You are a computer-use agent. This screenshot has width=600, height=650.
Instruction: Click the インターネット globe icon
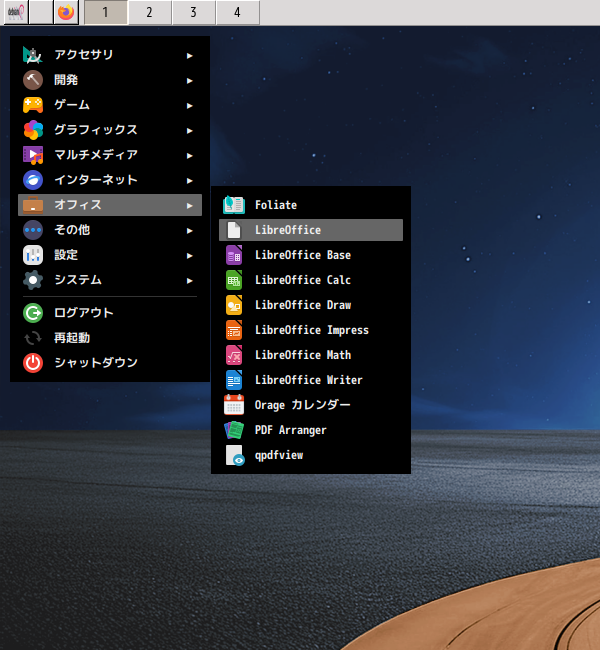point(33,180)
